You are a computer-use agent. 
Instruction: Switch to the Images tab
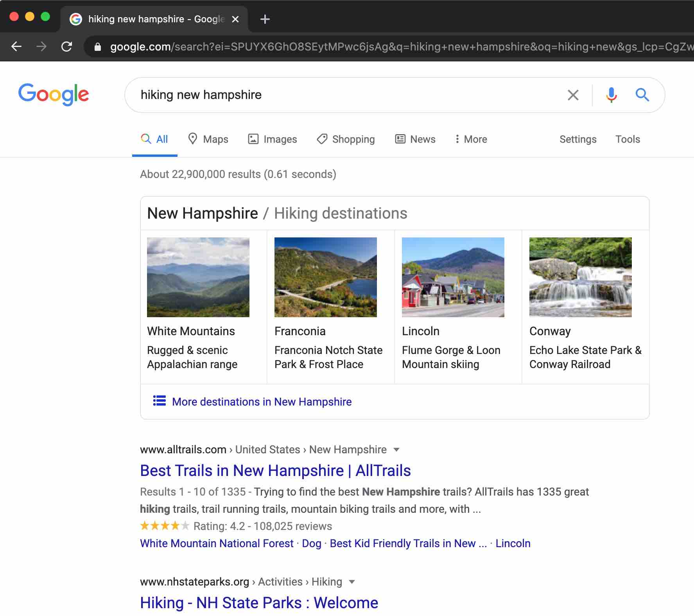point(273,139)
